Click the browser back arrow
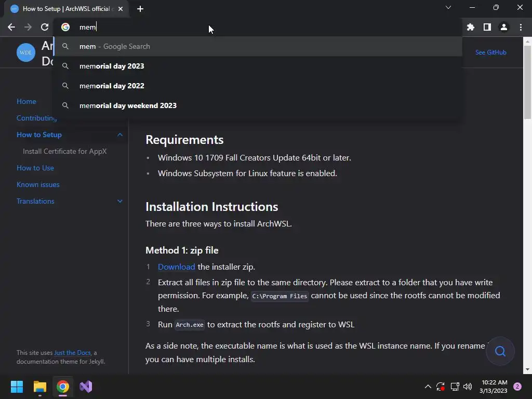The height and width of the screenshot is (399, 532). click(x=11, y=27)
